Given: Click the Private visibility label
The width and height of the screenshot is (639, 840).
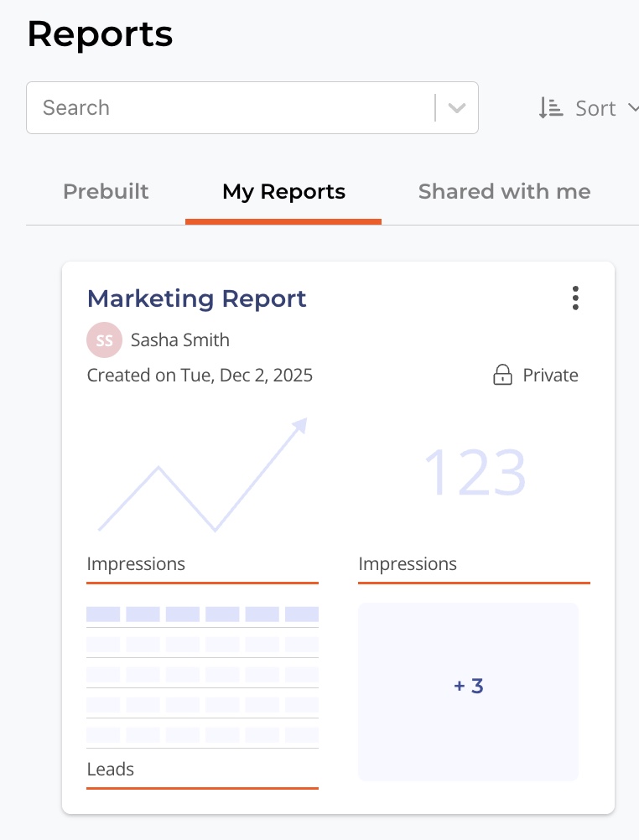Looking at the screenshot, I should click(x=550, y=375).
